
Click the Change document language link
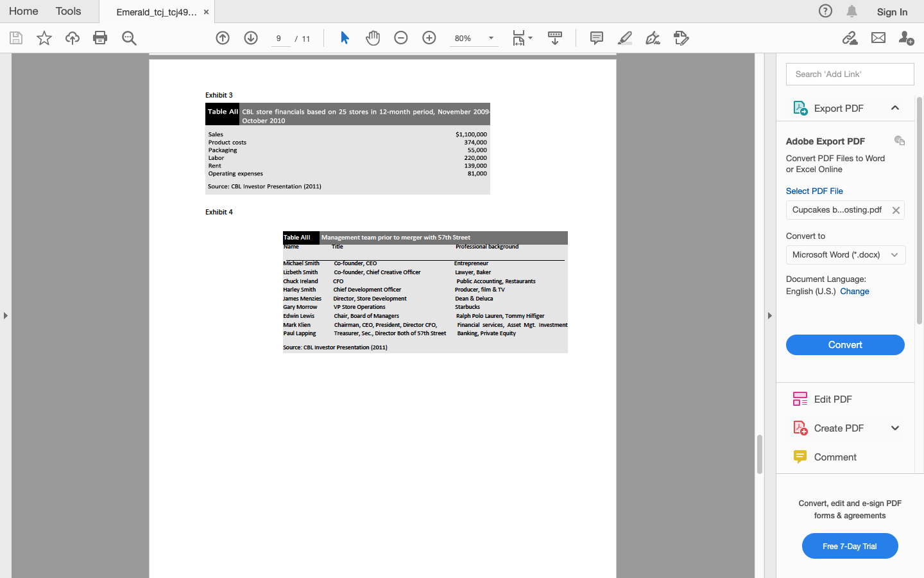(854, 291)
